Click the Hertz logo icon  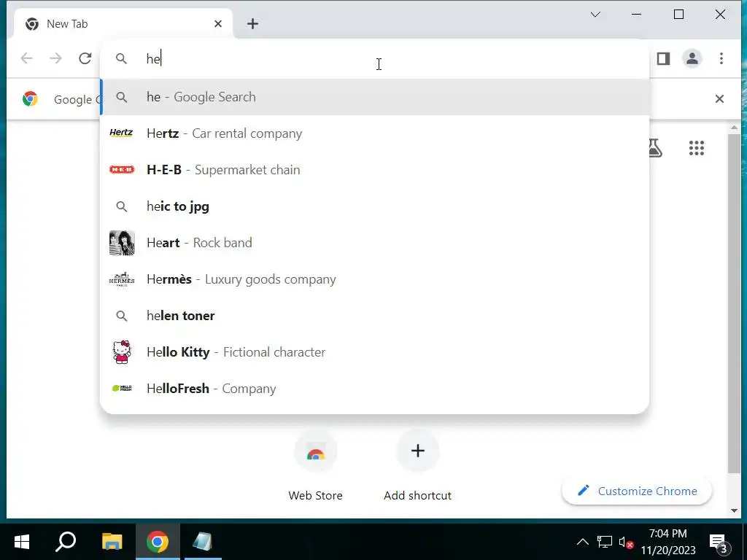(x=122, y=133)
